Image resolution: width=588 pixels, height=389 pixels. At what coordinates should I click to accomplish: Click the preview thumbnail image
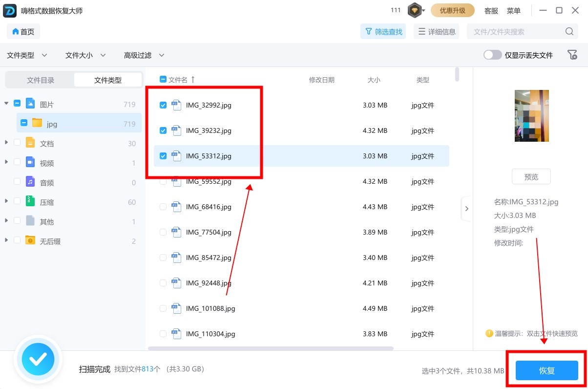[532, 116]
